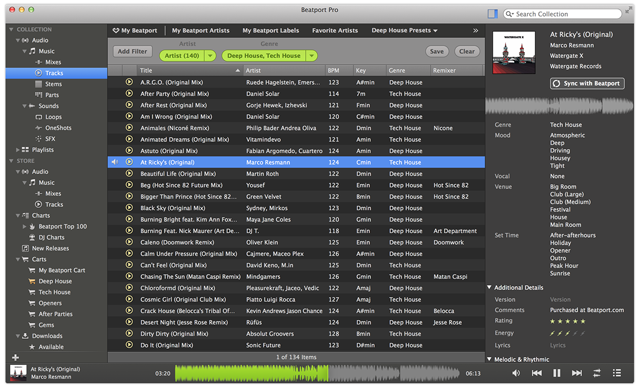Open Deep House cart

coord(55,281)
